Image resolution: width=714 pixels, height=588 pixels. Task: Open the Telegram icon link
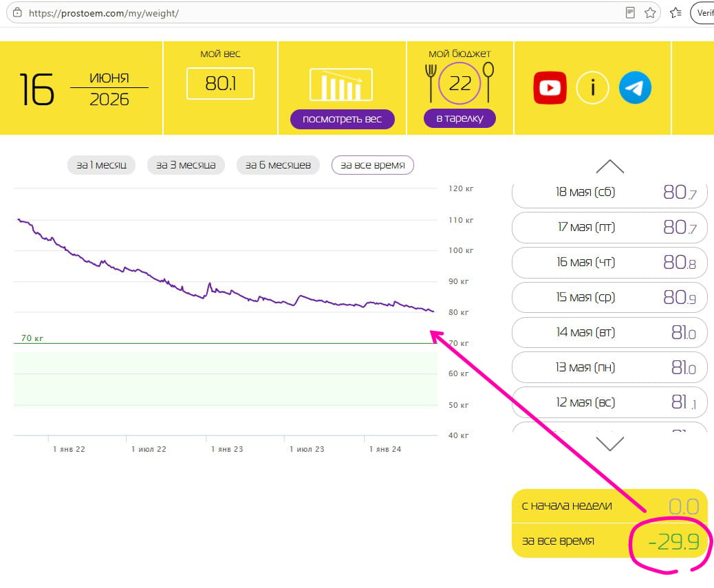click(x=635, y=88)
